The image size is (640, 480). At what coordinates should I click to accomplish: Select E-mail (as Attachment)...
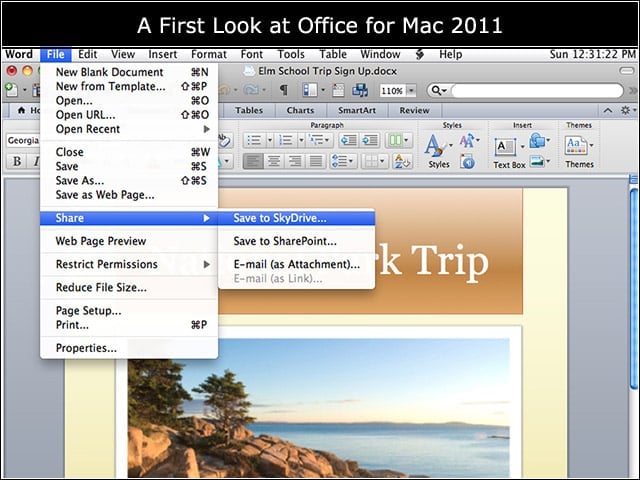click(296, 264)
